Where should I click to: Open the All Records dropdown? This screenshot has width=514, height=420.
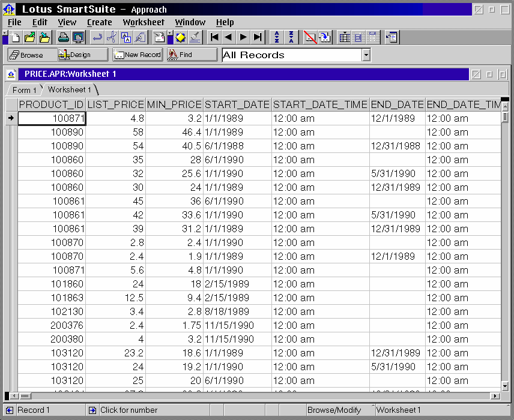coord(366,55)
